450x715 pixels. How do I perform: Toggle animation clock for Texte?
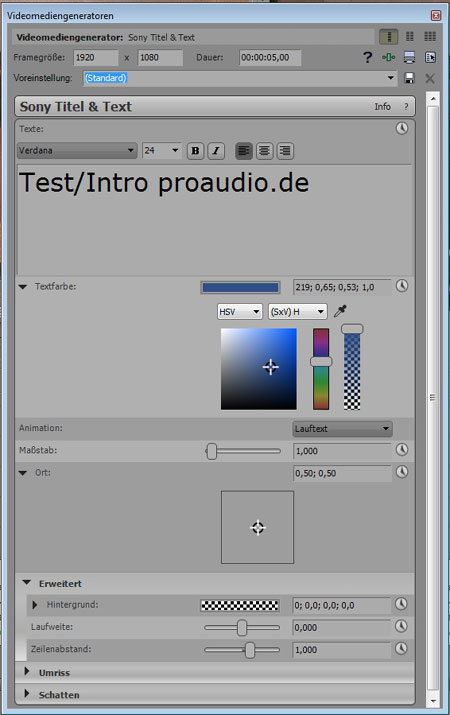(402, 128)
